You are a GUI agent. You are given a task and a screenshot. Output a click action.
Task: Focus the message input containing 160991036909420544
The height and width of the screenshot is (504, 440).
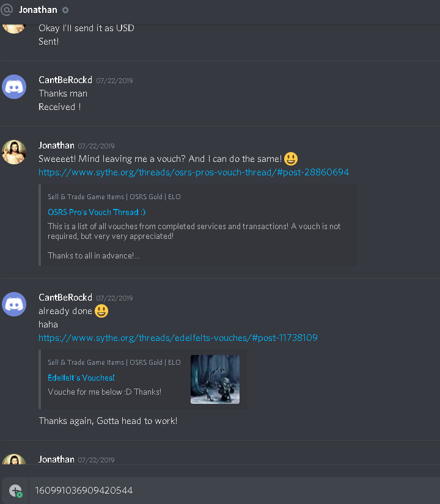click(x=235, y=491)
